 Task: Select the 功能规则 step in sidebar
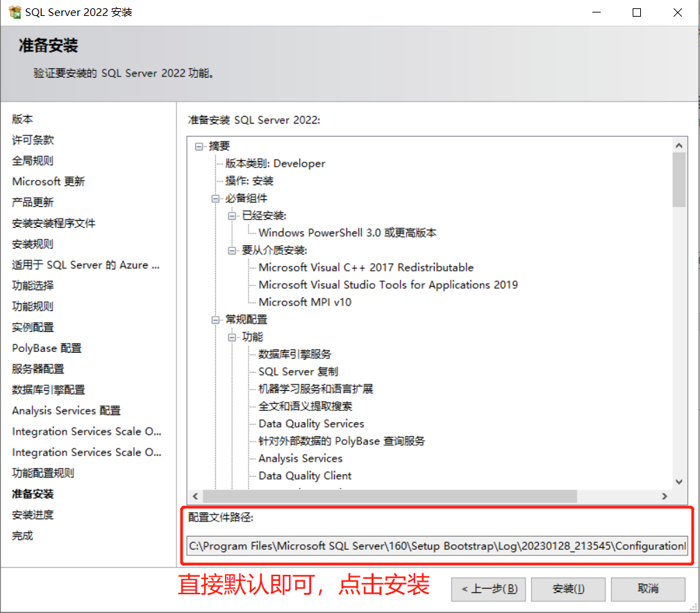(x=33, y=307)
